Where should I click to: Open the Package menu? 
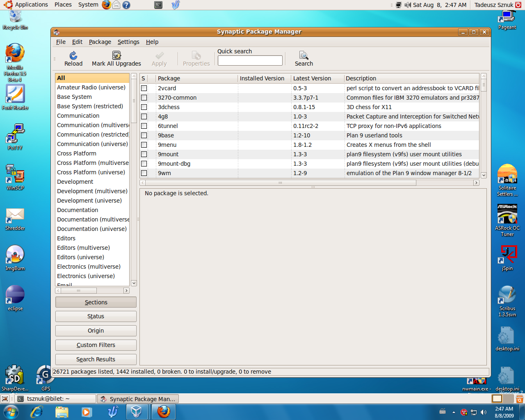100,42
